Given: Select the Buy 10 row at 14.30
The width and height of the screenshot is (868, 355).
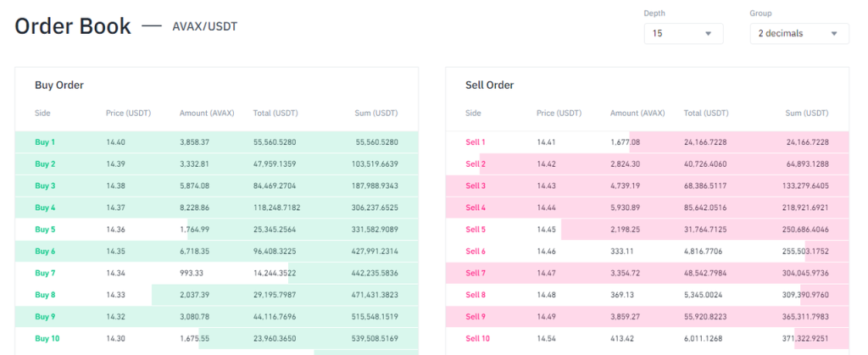Looking at the screenshot, I should (216, 338).
